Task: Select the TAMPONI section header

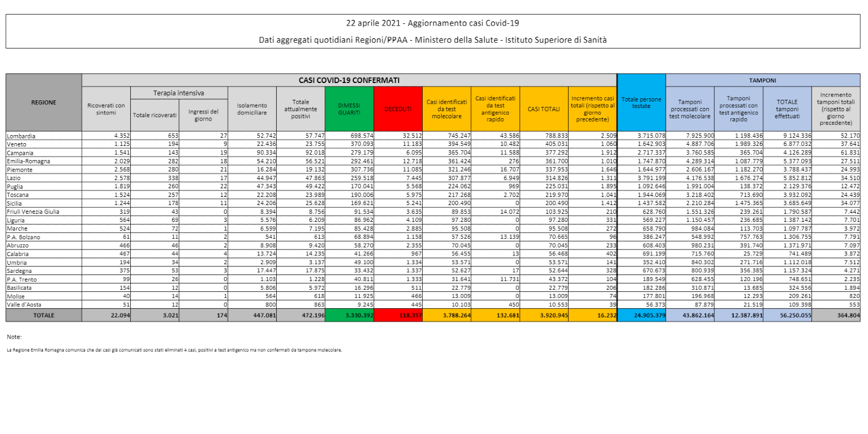Action: coord(762,80)
